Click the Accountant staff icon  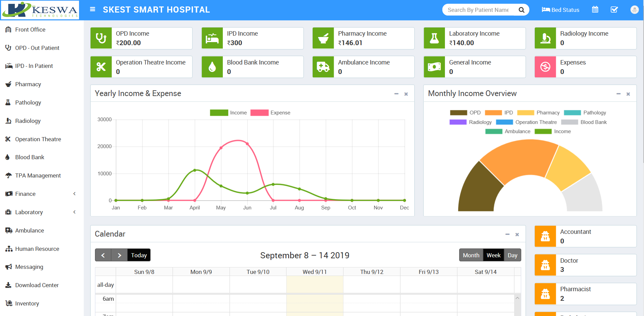tap(545, 236)
